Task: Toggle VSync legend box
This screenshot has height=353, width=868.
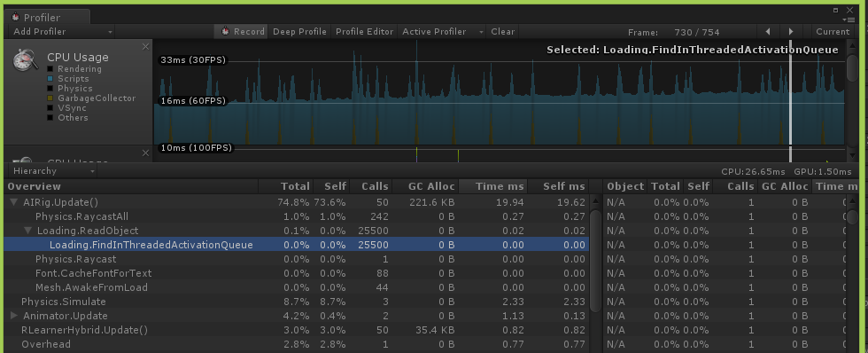Action: click(50, 108)
